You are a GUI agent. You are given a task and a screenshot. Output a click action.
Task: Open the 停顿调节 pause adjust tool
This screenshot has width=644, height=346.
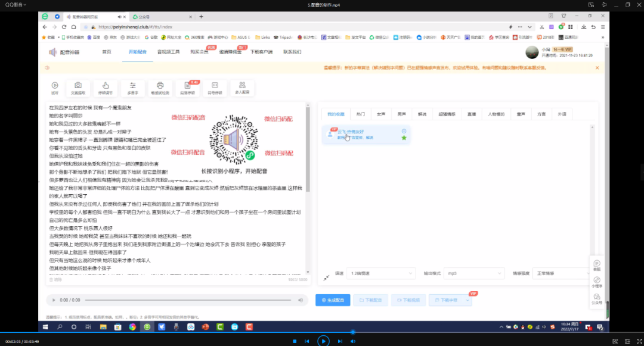[106, 88]
